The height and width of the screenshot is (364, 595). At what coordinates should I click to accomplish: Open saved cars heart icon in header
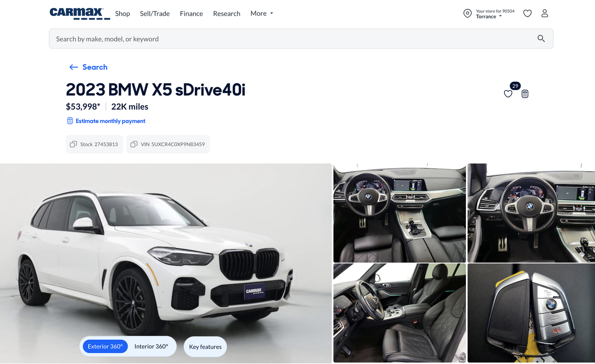[x=527, y=13]
